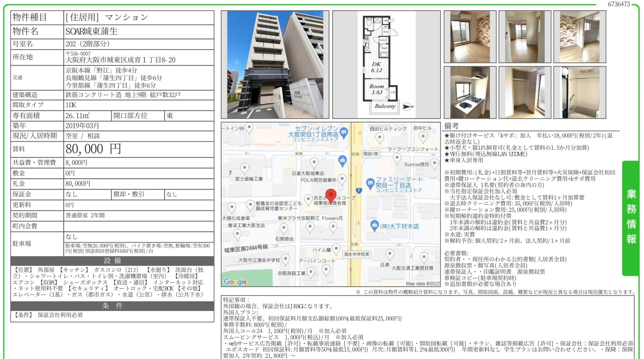Click the 京阪本線「野江」徒歩4分 access line
644x359 pixels.
click(101, 70)
